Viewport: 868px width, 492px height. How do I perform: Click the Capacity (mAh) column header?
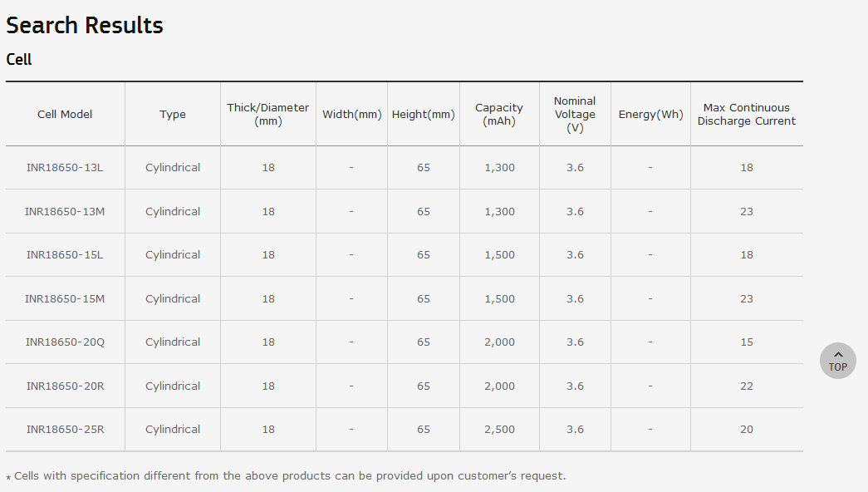tap(499, 114)
